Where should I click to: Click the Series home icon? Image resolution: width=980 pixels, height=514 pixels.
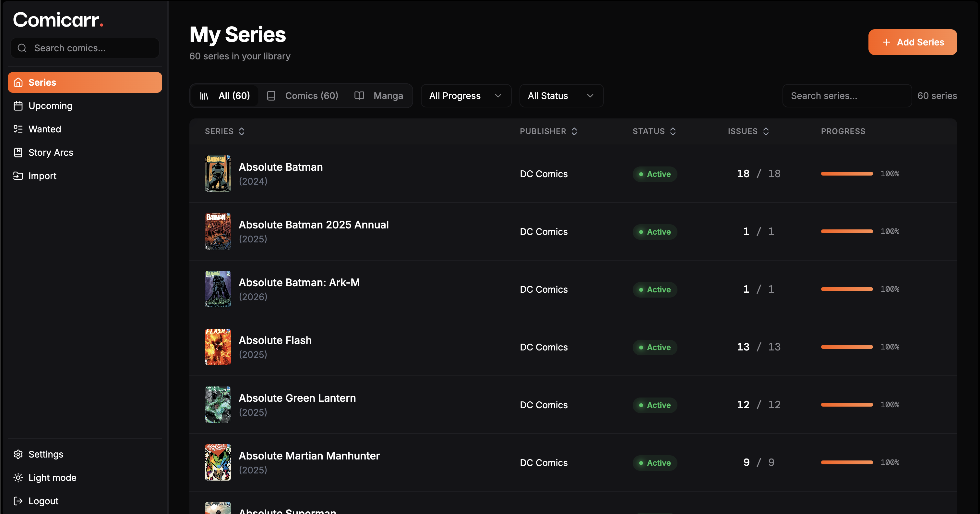tap(18, 82)
